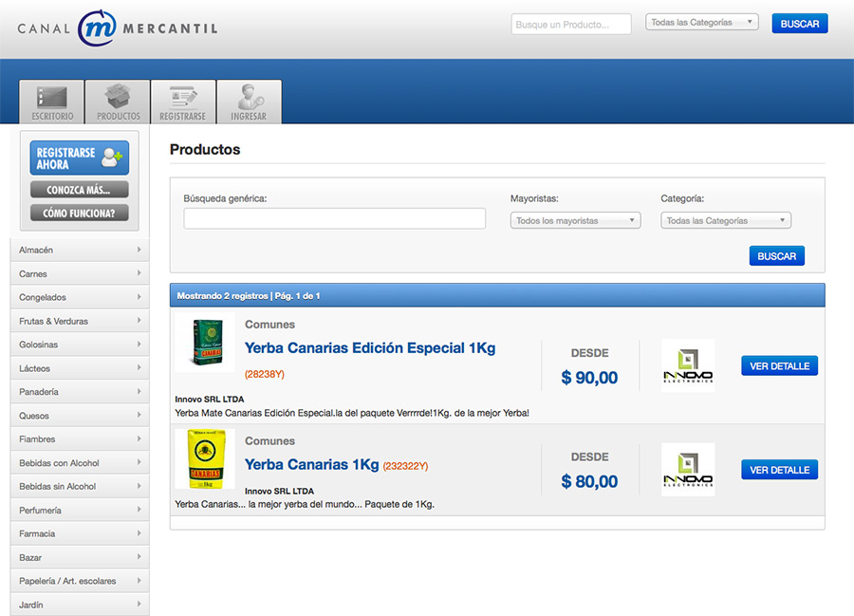Open the Farmacia category
The image size is (854, 616).
click(x=80, y=533)
